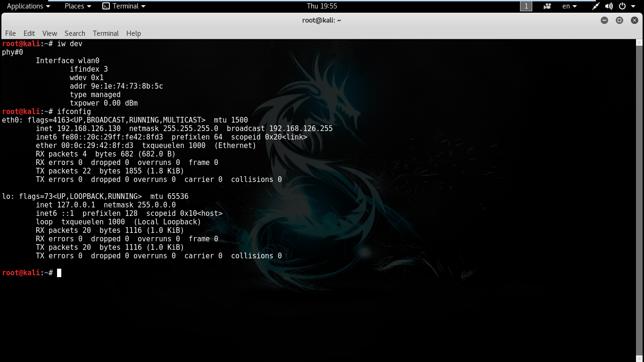Screen dimensions: 644x362
Task: Click the text 'mtu 65536'
Action: point(169,197)
